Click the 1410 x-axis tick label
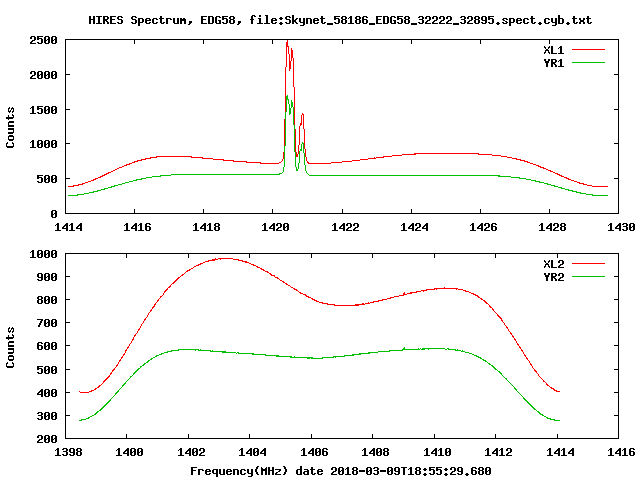The image size is (640, 480). coord(437,452)
